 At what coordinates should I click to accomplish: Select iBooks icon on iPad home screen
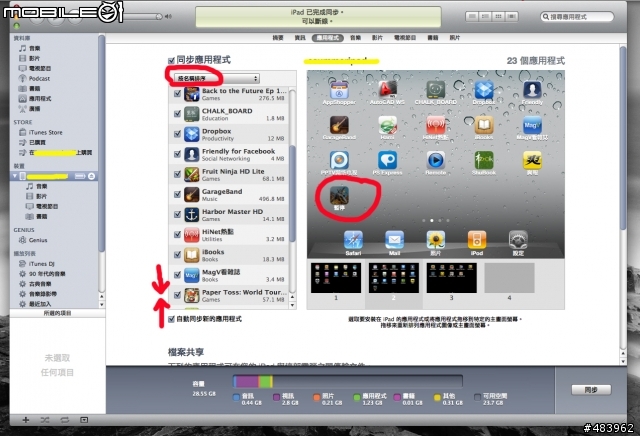484,125
